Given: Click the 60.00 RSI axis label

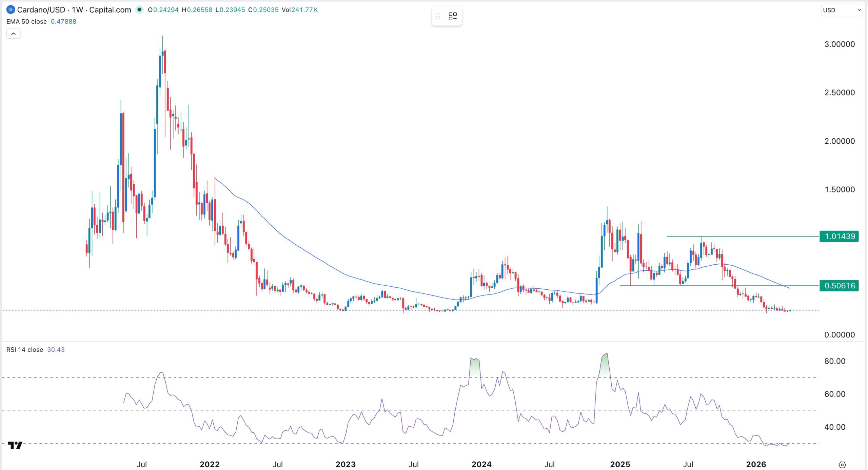Looking at the screenshot, I should pyautogui.click(x=835, y=394).
